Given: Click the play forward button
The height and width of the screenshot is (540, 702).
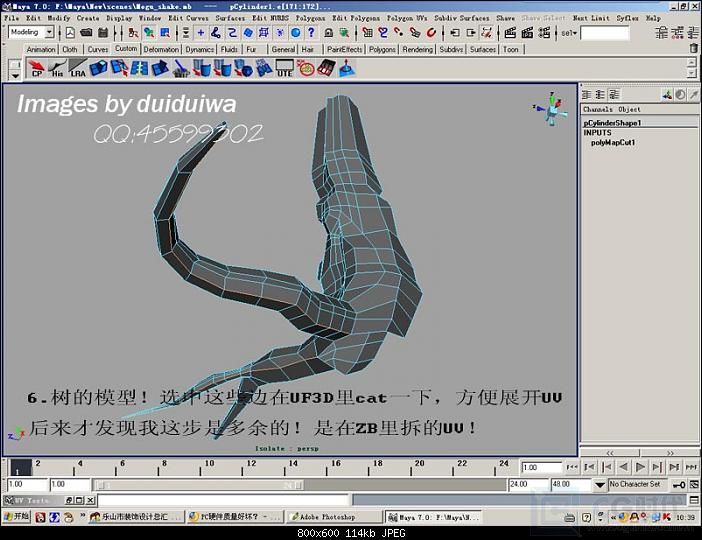Looking at the screenshot, I should (641, 467).
